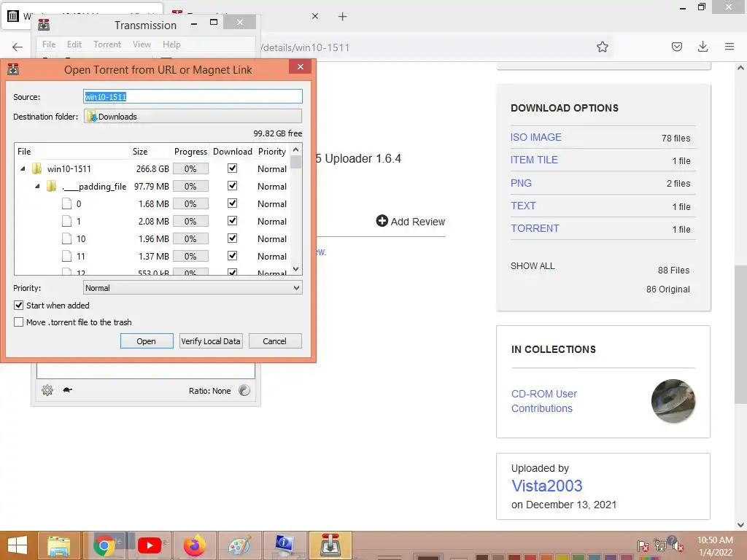Collapse the win10-1511 tree node
Screen dimensions: 747x560
[x=23, y=168]
